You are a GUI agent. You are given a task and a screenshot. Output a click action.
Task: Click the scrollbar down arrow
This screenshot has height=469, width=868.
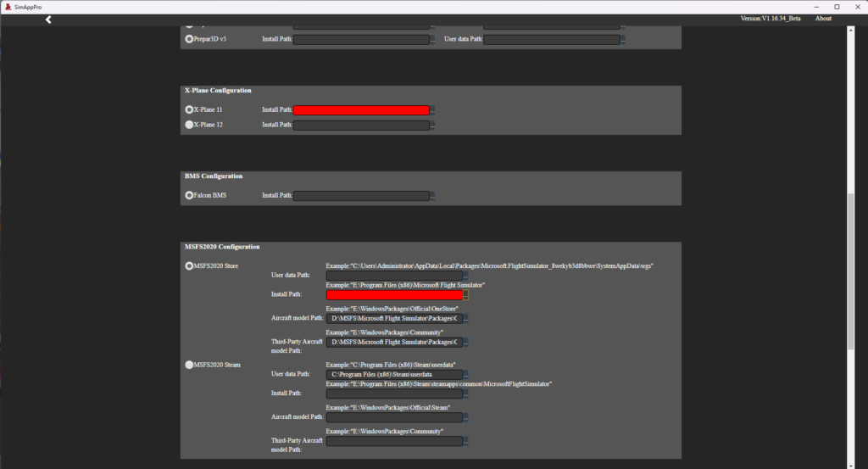[851, 465]
